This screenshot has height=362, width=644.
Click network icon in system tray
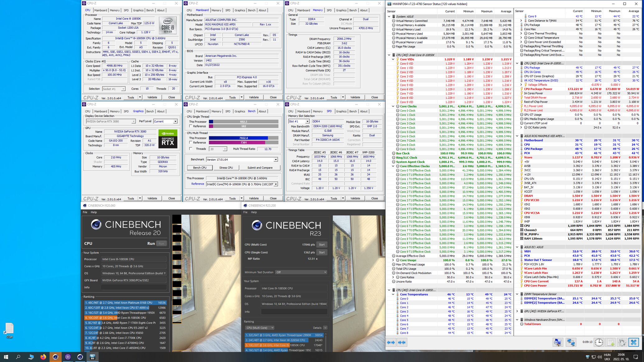(x=594, y=357)
